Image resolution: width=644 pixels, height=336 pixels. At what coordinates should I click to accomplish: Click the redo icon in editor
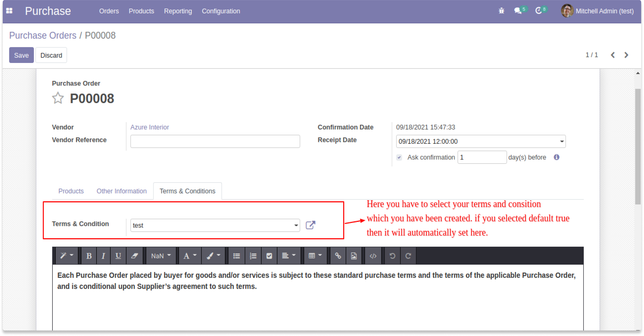point(408,256)
